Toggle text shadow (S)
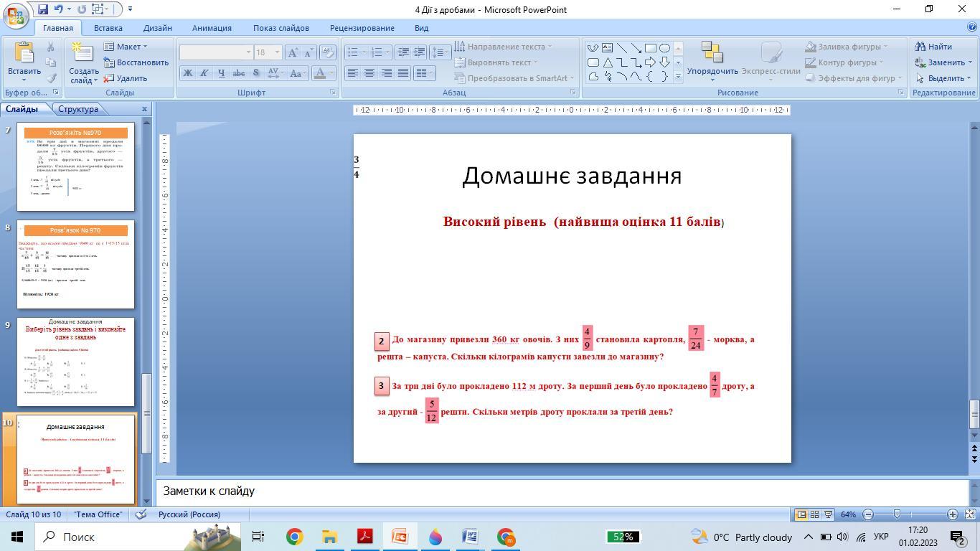 click(x=255, y=72)
